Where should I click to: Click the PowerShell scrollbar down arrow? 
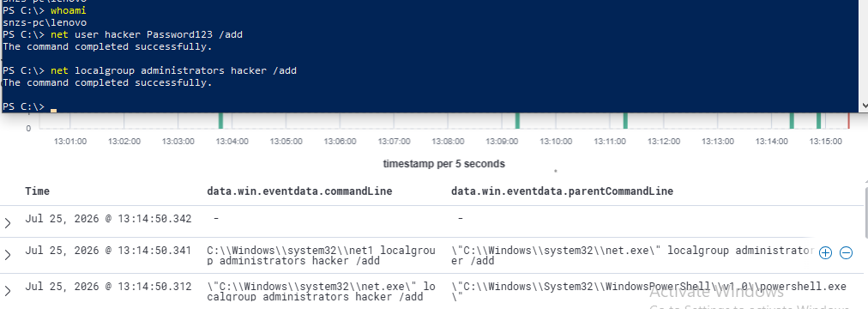pyautogui.click(x=864, y=106)
